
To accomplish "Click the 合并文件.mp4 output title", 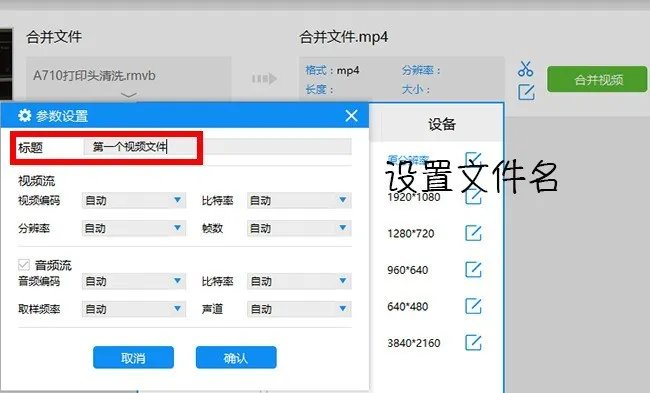I will click(x=344, y=37).
